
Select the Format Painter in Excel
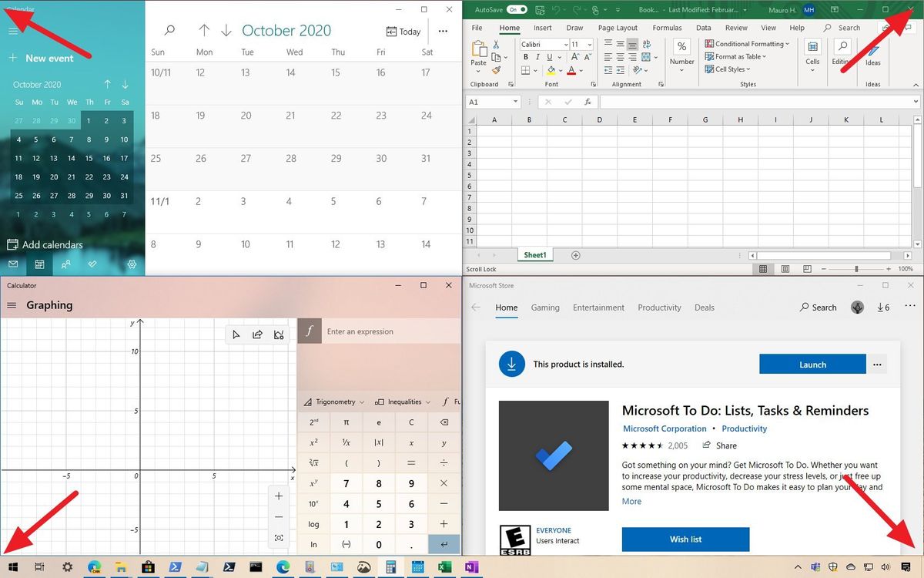498,72
